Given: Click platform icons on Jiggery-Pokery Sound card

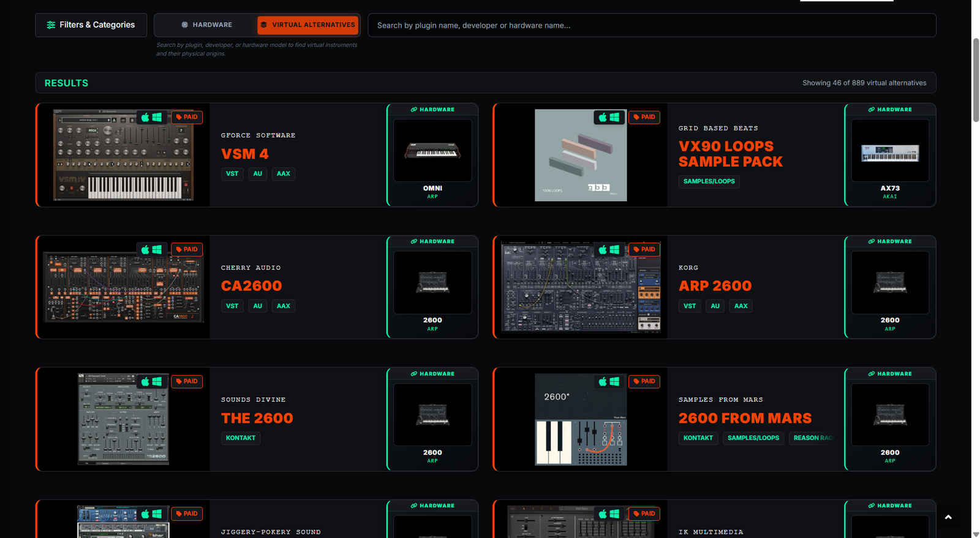Looking at the screenshot, I should point(151,513).
